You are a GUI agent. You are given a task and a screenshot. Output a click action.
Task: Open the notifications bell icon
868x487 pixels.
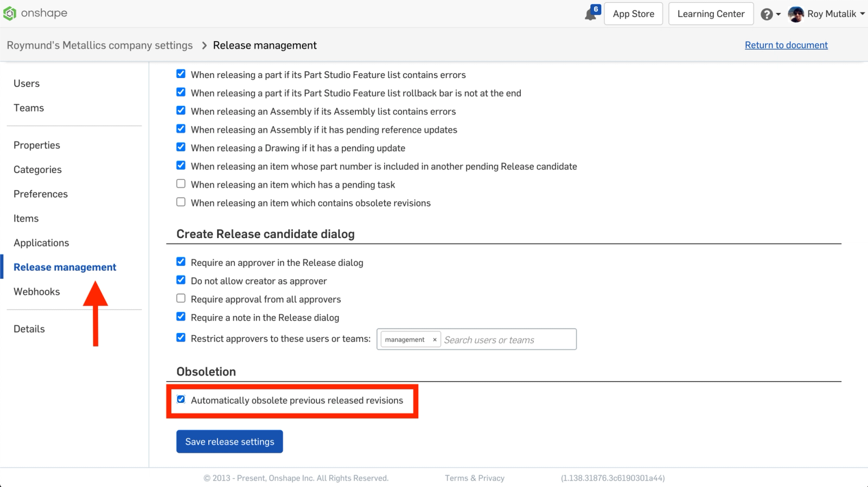[x=591, y=14]
